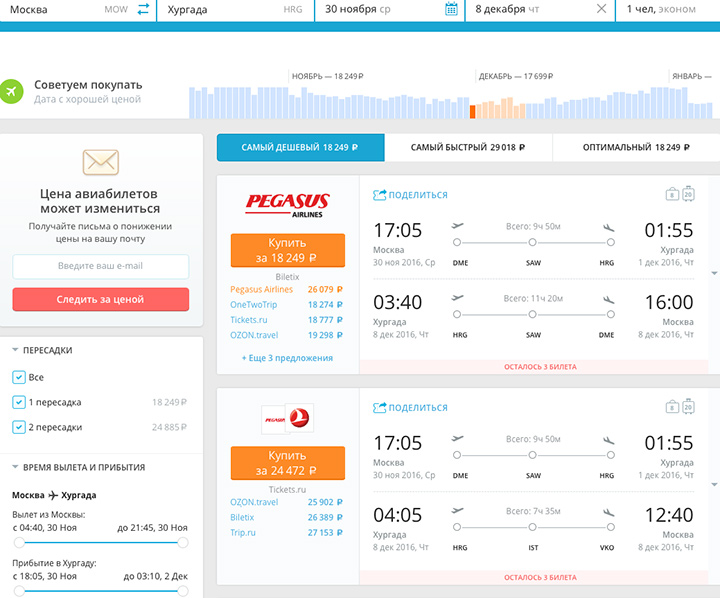Select САМЫЙ БЫСТРЫЙ 29 018 ₽ tab
Viewport: 720px width, 598px height.
tap(468, 147)
